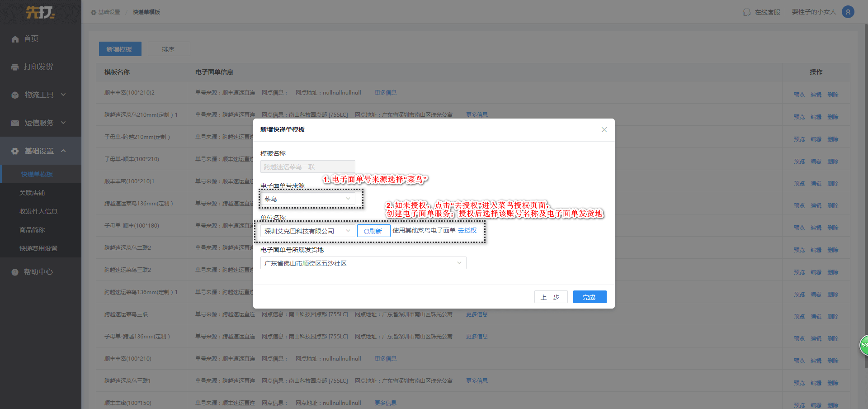Click the user avatar icon

pyautogui.click(x=848, y=12)
